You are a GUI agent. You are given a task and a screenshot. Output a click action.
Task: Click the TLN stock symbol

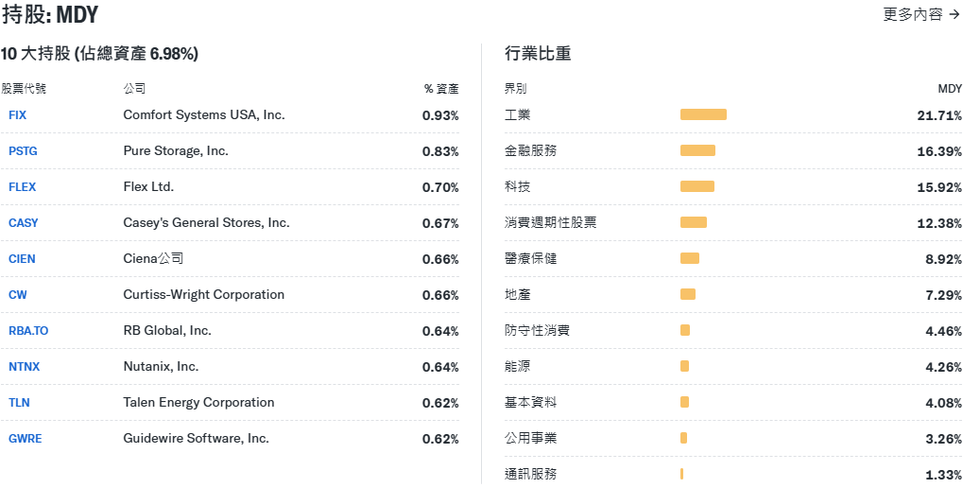[x=19, y=403]
